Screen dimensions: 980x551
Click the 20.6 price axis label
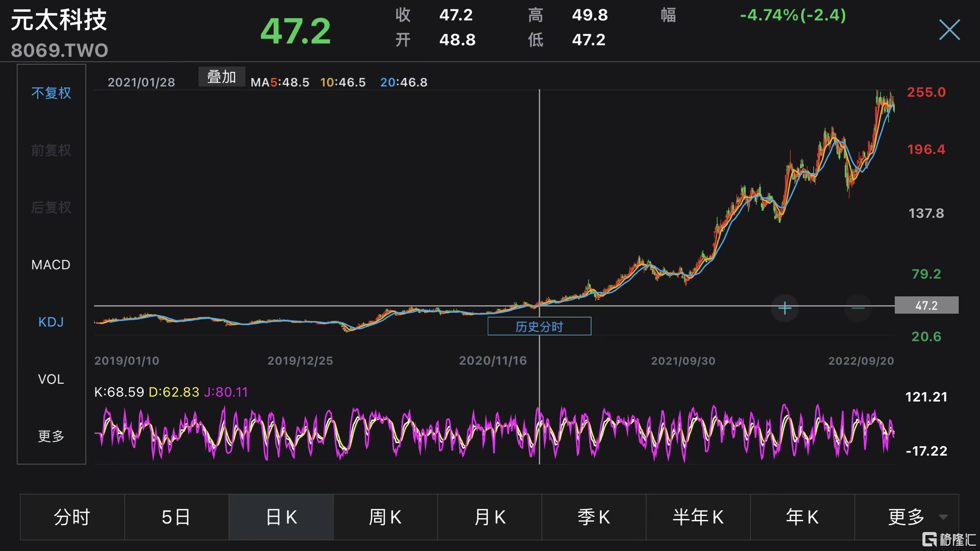926,336
